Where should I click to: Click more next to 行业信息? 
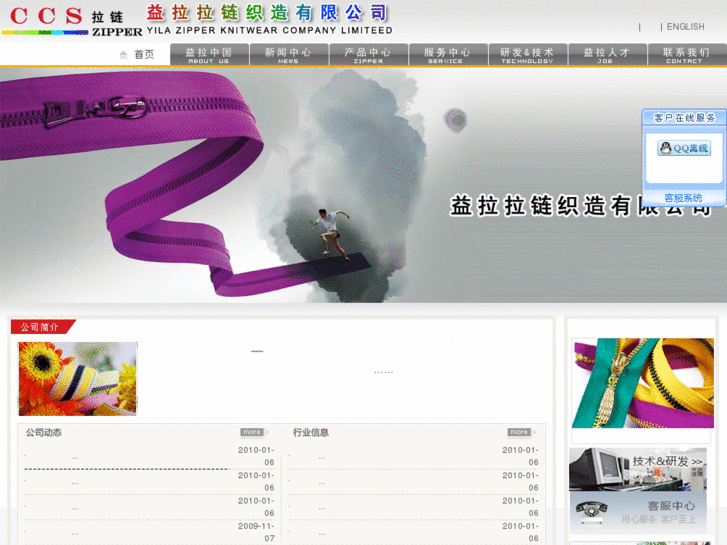tap(519, 432)
